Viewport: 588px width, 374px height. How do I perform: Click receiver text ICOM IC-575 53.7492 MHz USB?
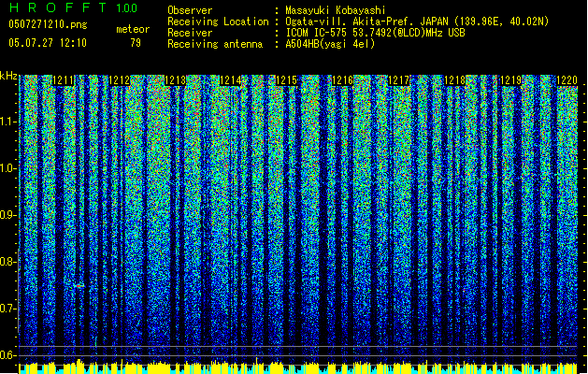[375, 33]
